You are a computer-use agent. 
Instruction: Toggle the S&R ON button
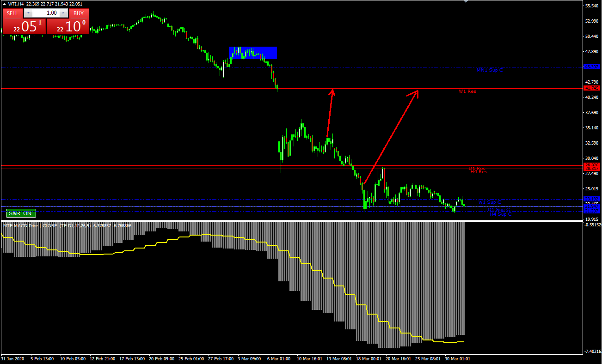point(21,213)
